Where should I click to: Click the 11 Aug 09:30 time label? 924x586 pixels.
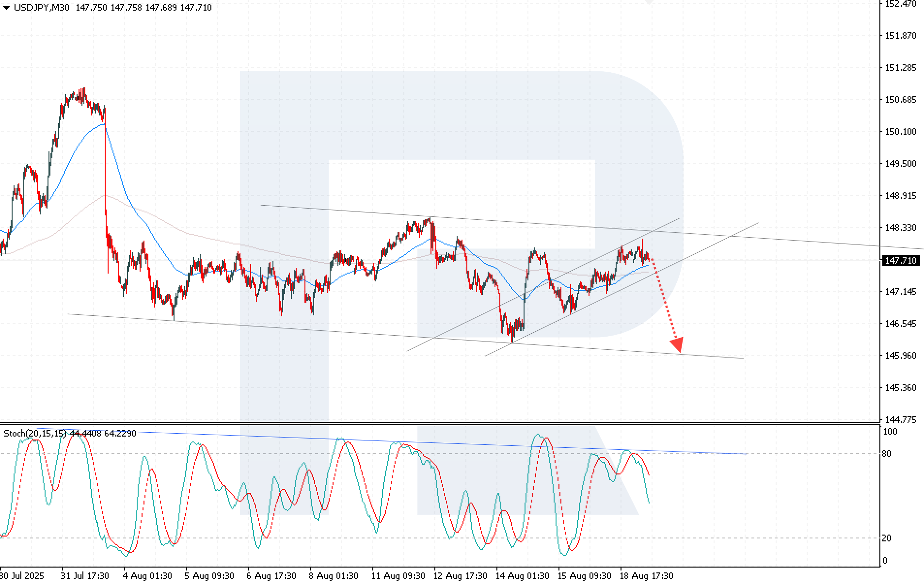click(398, 576)
